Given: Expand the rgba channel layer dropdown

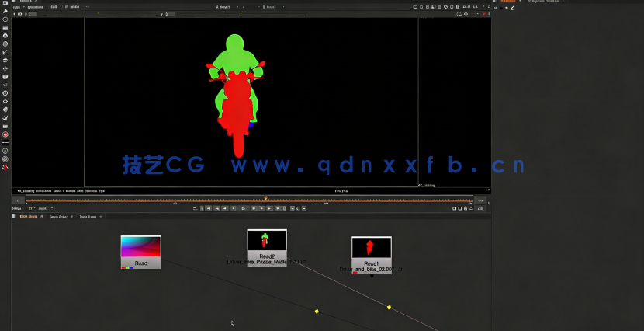Looking at the screenshot, I should point(18,6).
